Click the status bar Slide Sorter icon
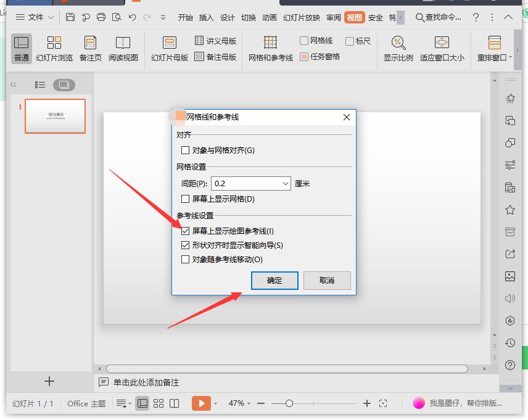Image resolution: width=528 pixels, height=420 pixels. [159, 403]
